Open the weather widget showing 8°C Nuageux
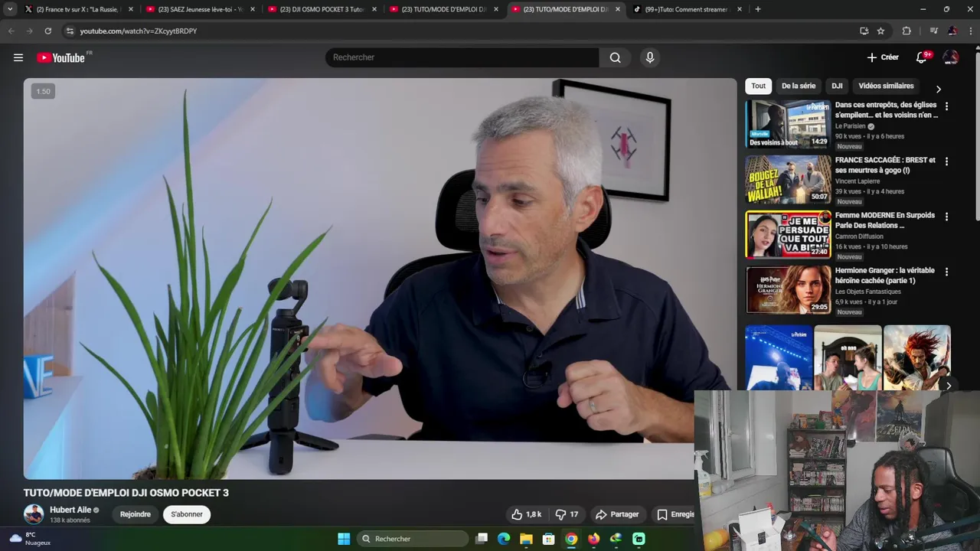Image resolution: width=980 pixels, height=551 pixels. click(31, 539)
